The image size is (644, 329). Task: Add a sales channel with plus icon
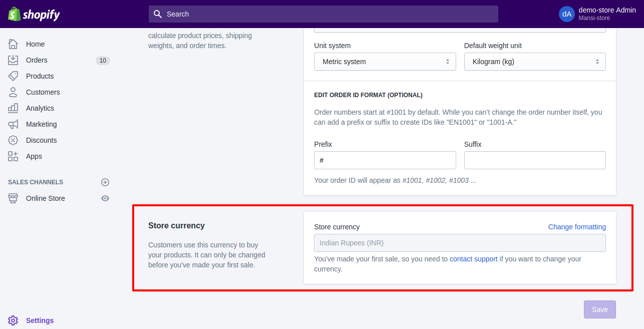(x=105, y=182)
